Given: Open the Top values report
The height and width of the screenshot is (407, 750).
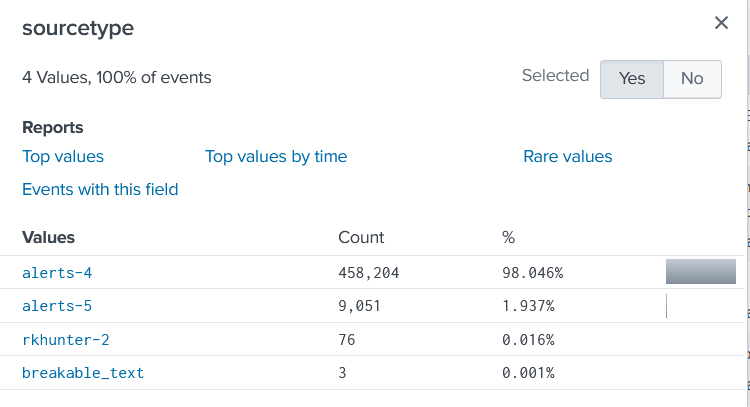Looking at the screenshot, I should [x=63, y=157].
